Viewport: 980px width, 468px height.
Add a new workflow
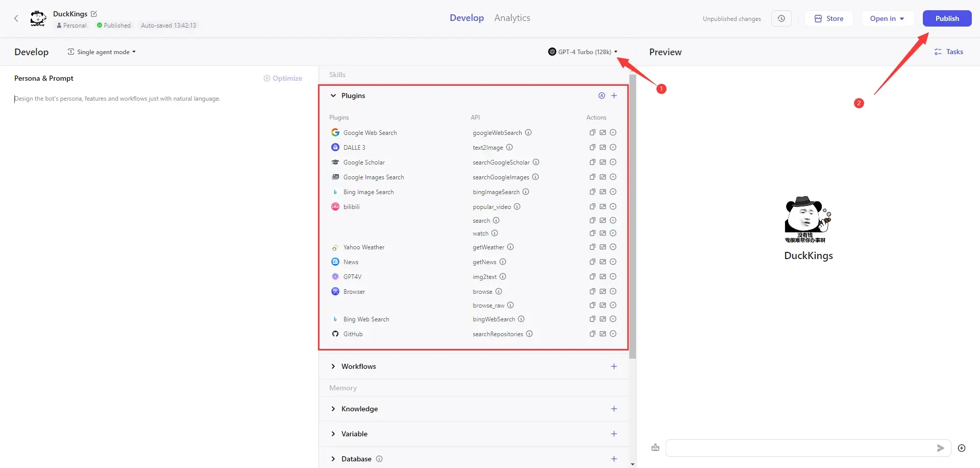tap(614, 366)
